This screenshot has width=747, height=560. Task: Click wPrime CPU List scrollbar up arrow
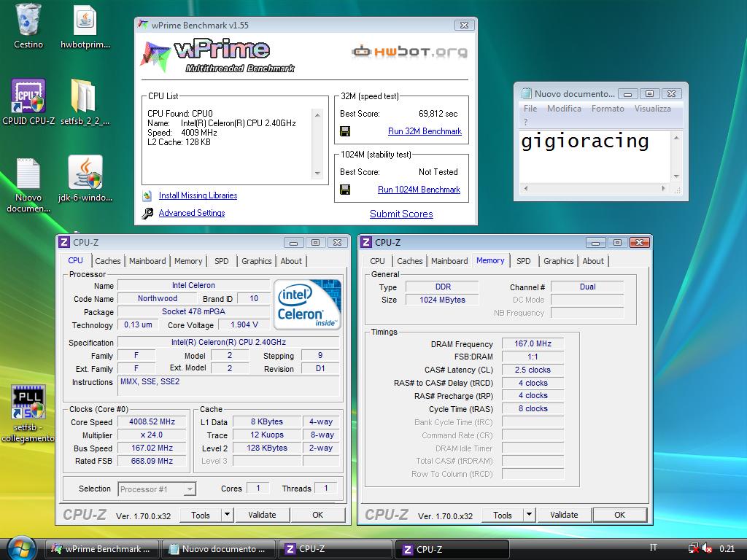tap(317, 114)
